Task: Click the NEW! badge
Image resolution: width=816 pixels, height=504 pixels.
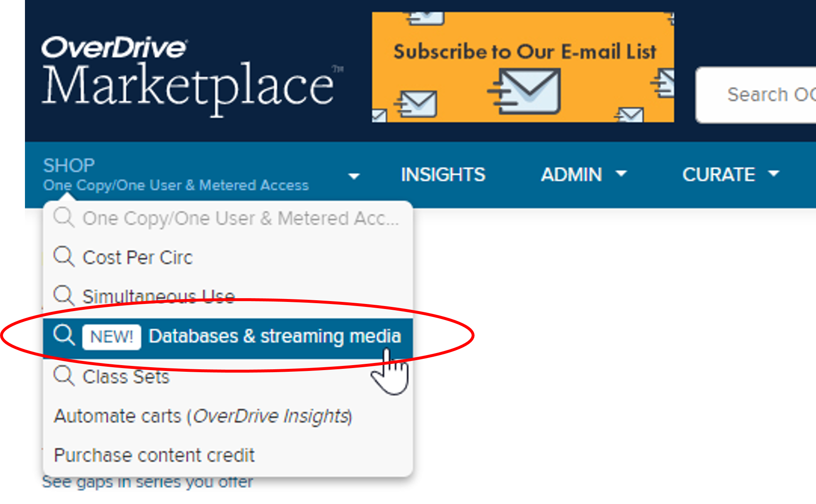Action: pyautogui.click(x=111, y=336)
